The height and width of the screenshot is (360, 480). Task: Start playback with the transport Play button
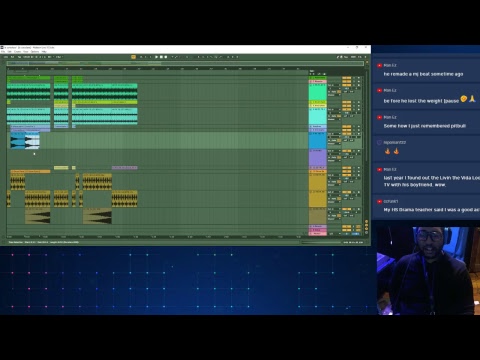156,57
